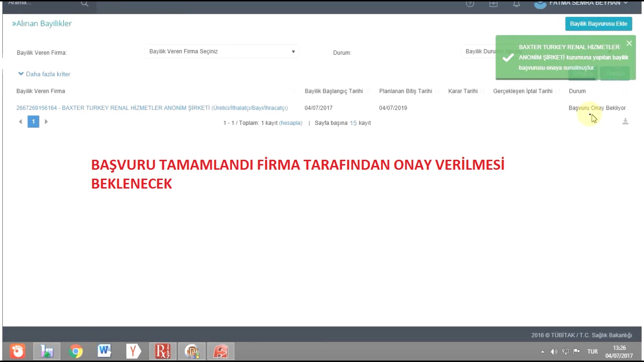Click the Karar Tarihi column header
The image size is (644, 362).
click(x=463, y=91)
